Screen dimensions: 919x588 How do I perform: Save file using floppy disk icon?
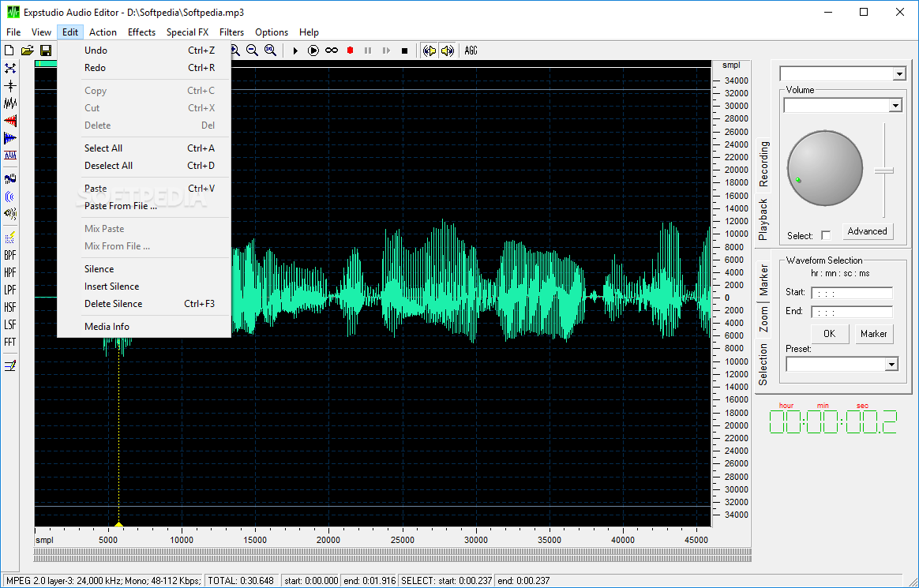tap(46, 51)
